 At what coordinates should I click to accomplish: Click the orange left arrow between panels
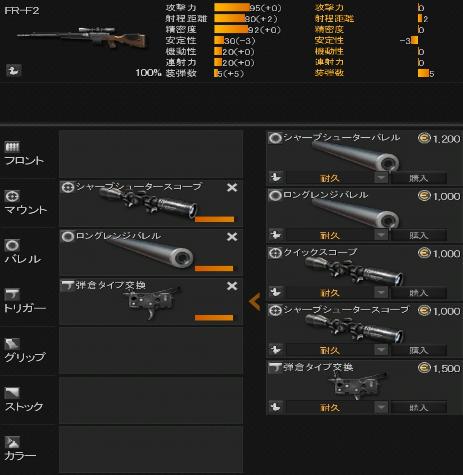[x=255, y=302]
